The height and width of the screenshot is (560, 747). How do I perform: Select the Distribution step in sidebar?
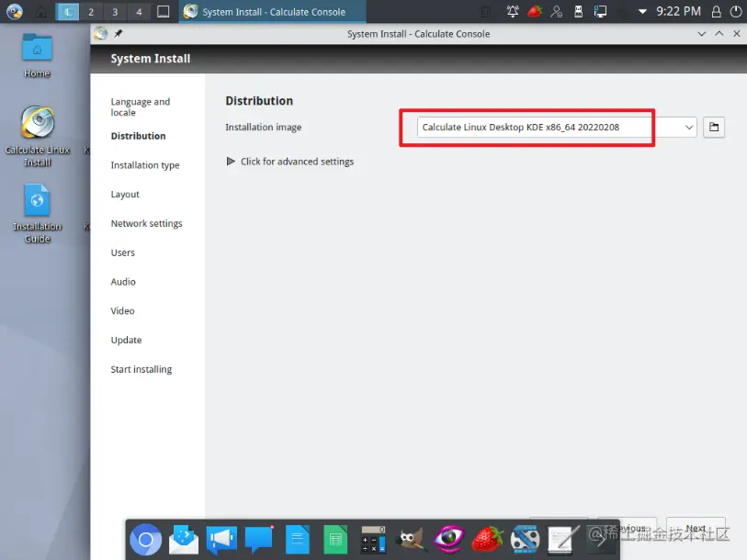coord(138,136)
